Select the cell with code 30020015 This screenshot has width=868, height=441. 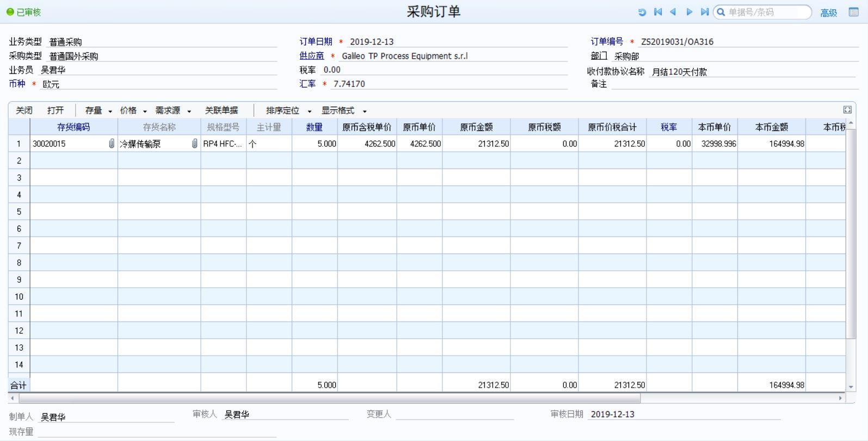(73, 144)
